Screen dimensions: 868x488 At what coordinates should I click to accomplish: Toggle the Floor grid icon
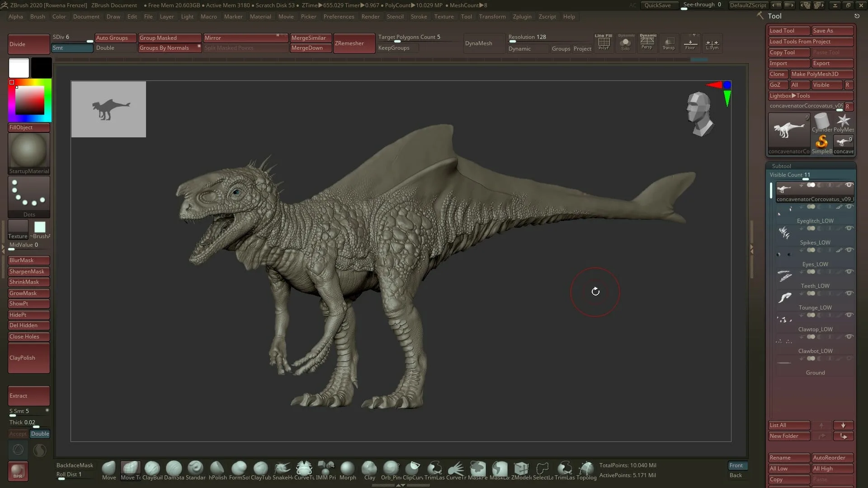[x=690, y=43]
